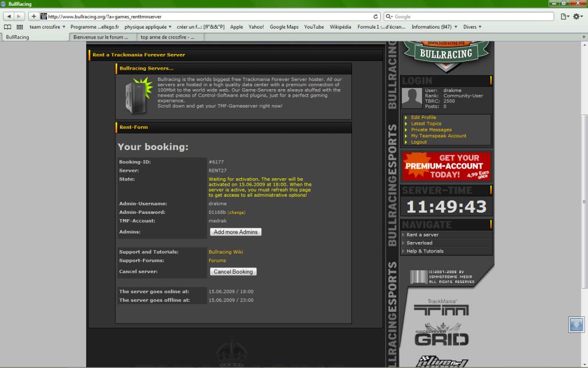Click the blue download arrow button
This screenshot has height=368, width=588.
(x=577, y=324)
